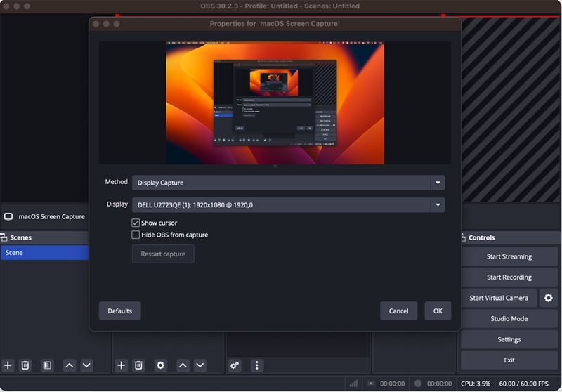Click Start Streaming in Controls
Image resolution: width=562 pixels, height=392 pixels.
pyautogui.click(x=509, y=256)
